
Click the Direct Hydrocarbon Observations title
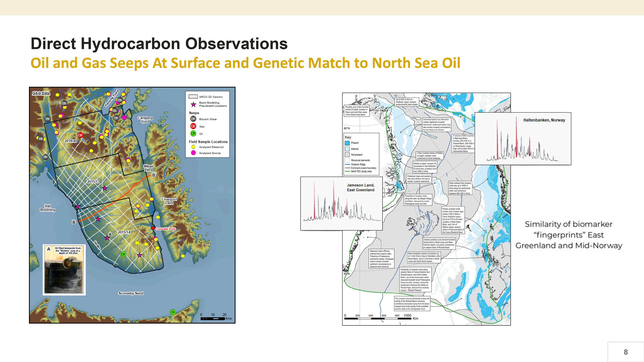(159, 44)
